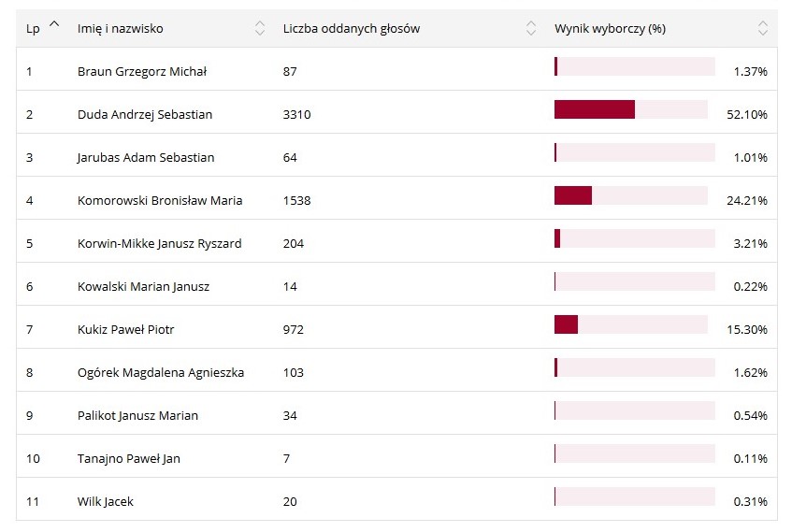The width and height of the screenshot is (792, 532).
Task: Click Kukiz Paweł Piotr name
Action: point(126,330)
